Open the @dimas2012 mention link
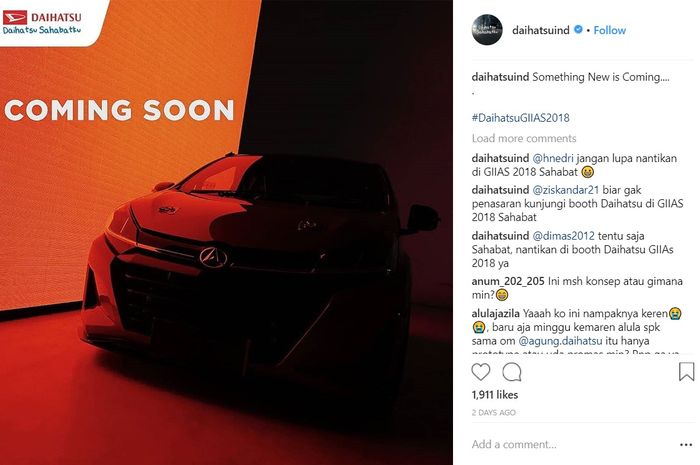Viewport: 700px width, 465px height. point(563,236)
